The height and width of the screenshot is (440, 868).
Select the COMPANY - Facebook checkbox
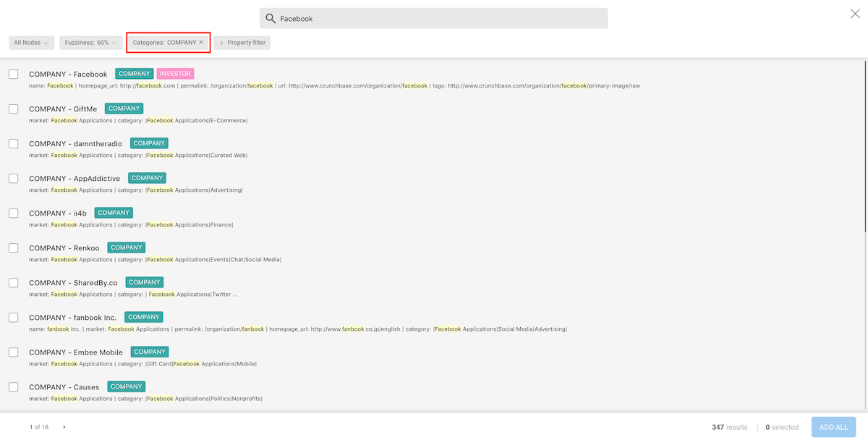14,74
